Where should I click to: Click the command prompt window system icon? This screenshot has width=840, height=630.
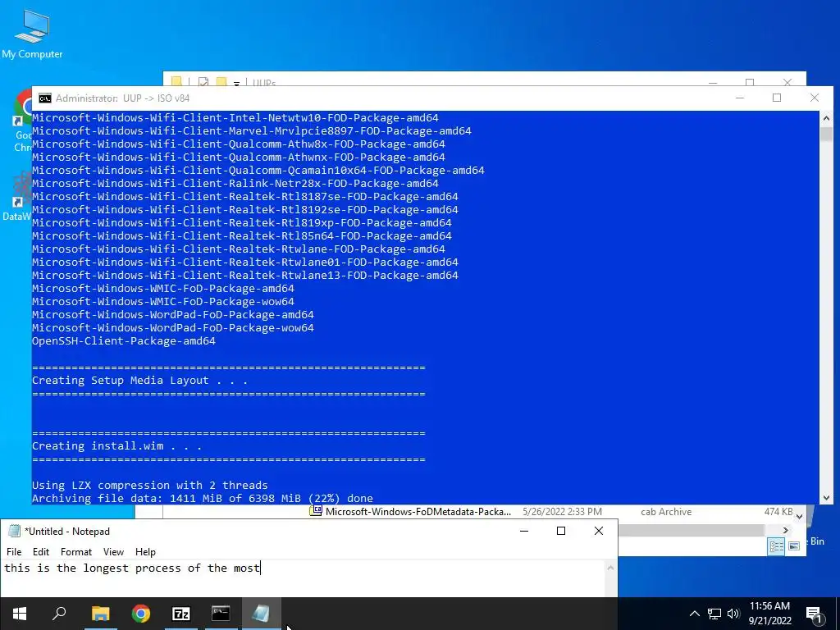(x=45, y=98)
